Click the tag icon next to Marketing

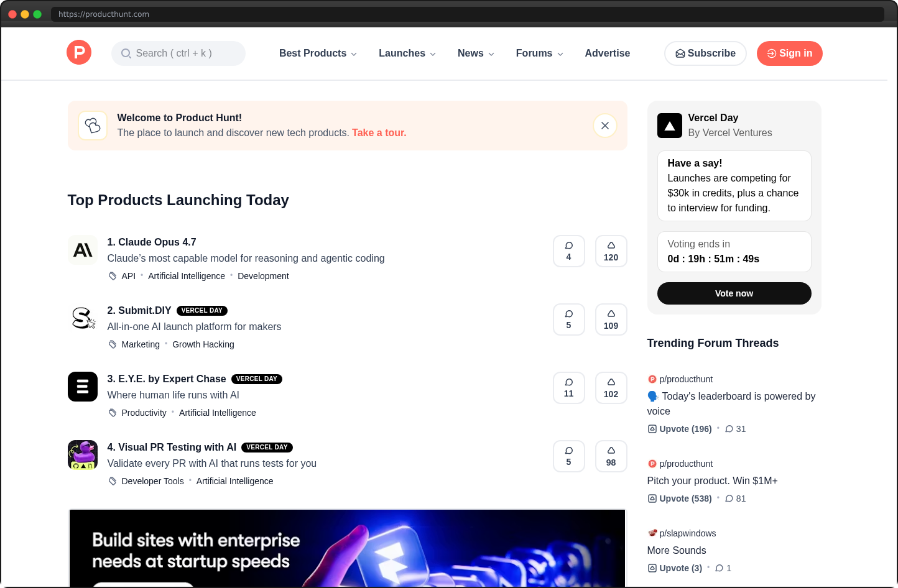pyautogui.click(x=113, y=344)
